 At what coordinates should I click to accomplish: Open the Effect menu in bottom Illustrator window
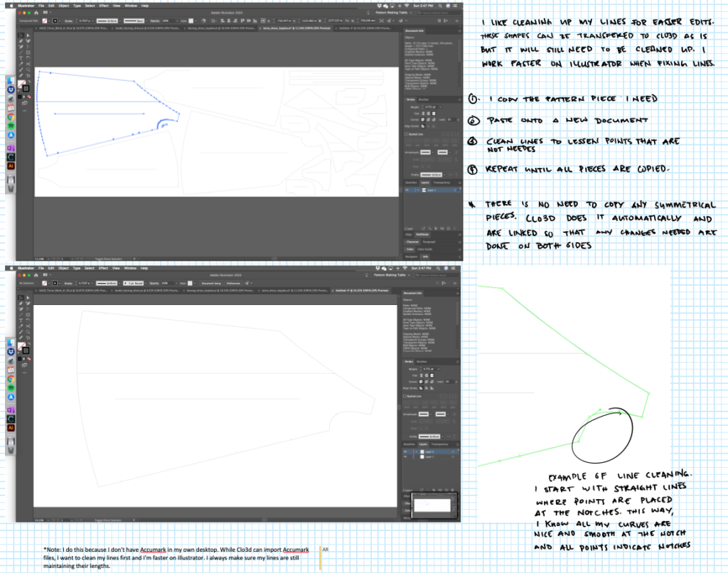click(x=103, y=268)
